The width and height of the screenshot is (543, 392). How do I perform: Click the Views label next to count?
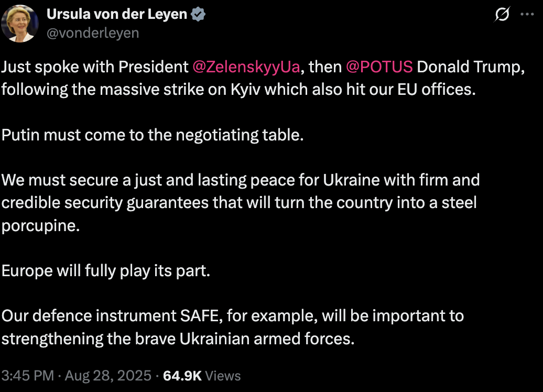click(223, 376)
